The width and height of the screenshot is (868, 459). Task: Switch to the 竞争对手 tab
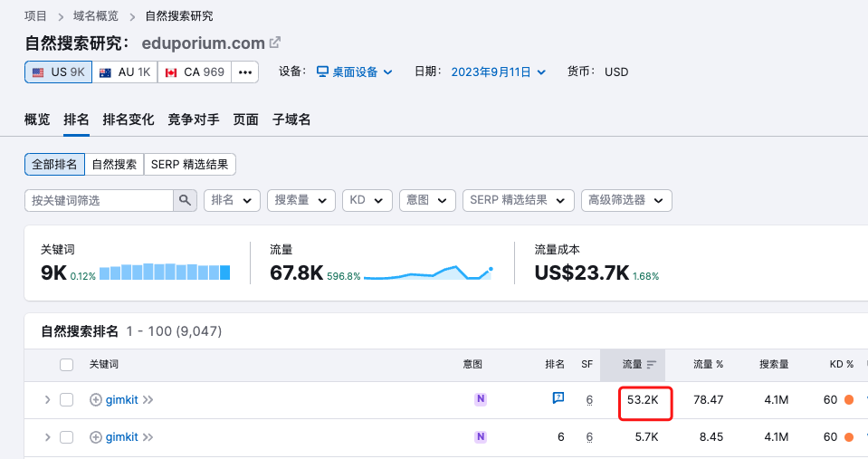coord(194,120)
